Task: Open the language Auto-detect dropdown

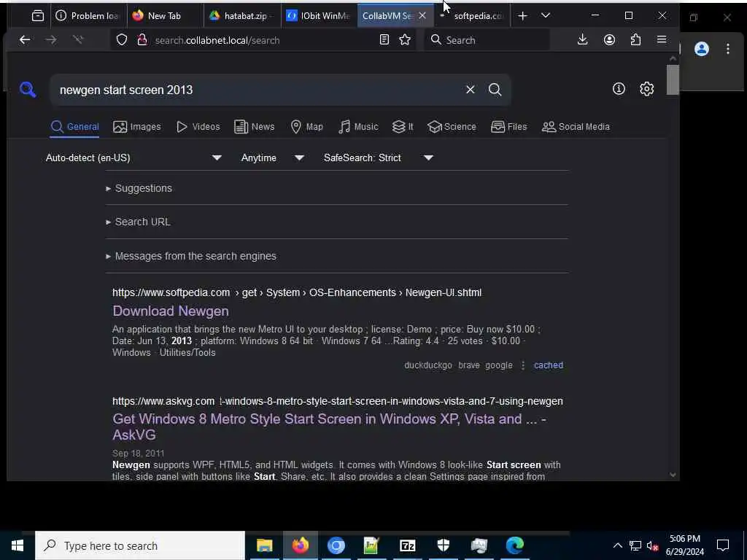Action: coord(133,157)
